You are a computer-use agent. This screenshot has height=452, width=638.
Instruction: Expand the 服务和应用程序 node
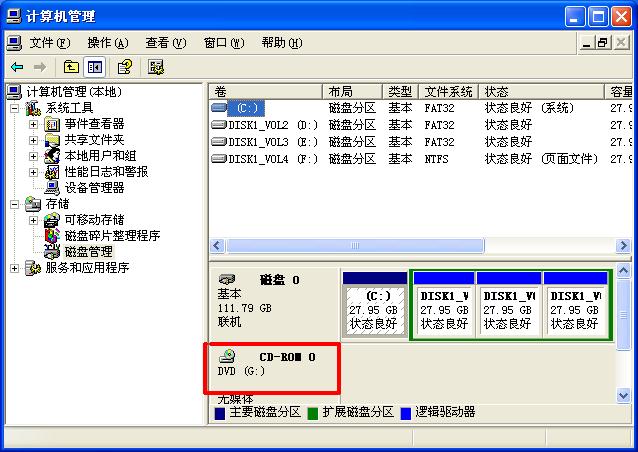15,268
